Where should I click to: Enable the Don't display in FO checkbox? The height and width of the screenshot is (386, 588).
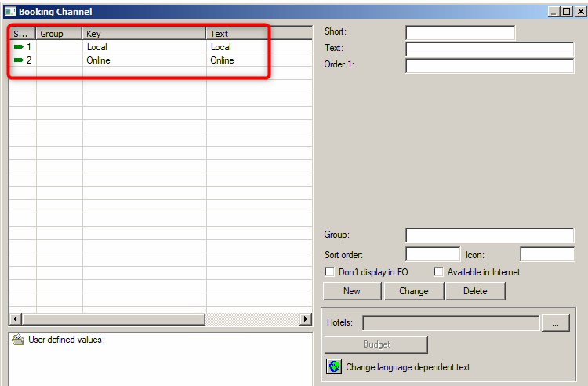click(x=330, y=271)
